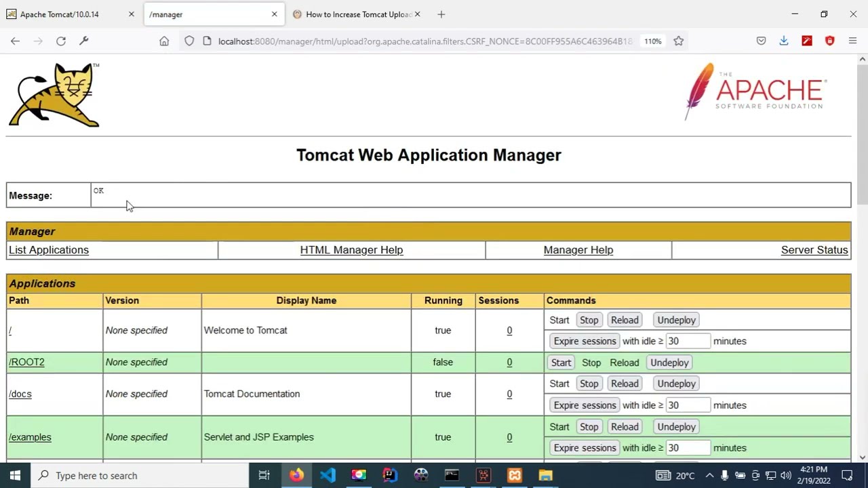Bookmark this page with the star
868x488 pixels.
pyautogui.click(x=678, y=41)
